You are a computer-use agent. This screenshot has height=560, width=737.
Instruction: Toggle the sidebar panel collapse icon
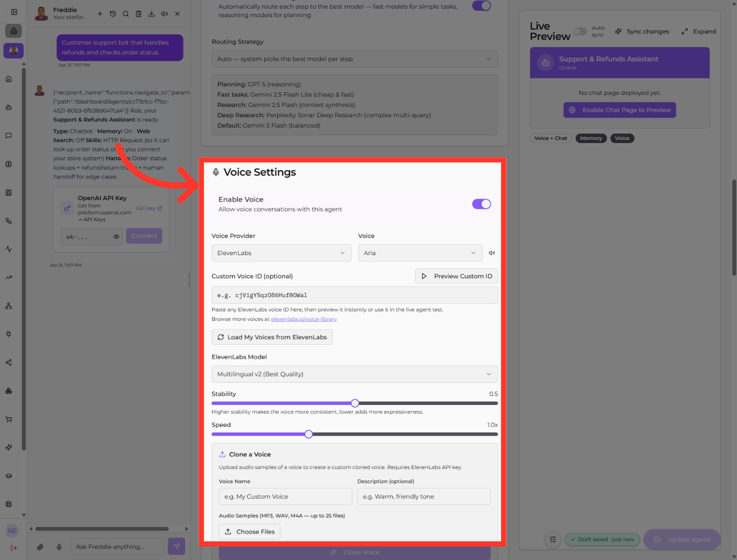click(14, 12)
